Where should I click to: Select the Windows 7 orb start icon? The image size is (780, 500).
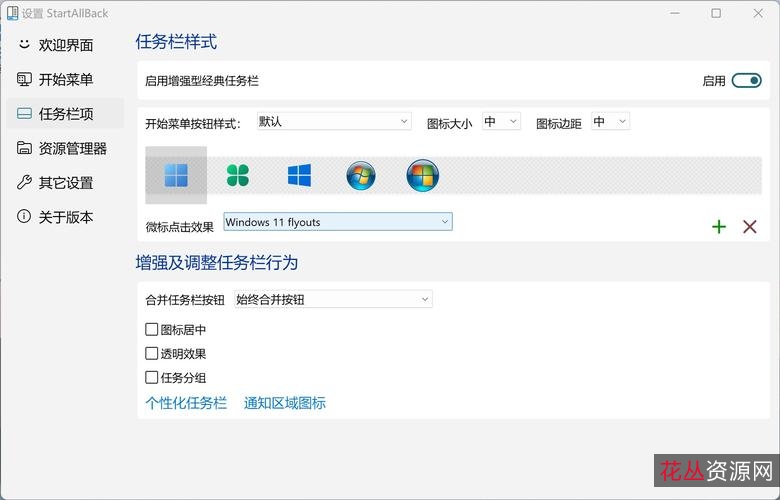(x=361, y=175)
